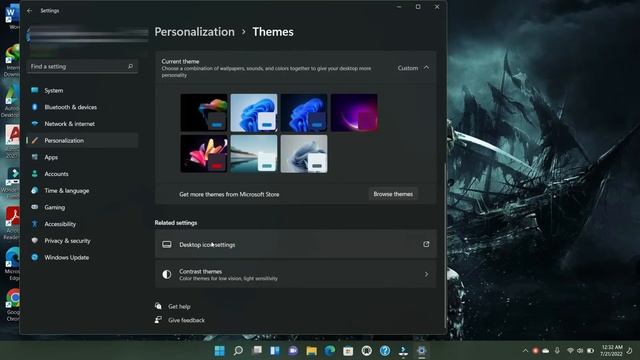
Task: Click the Personalization breadcrumb link
Action: click(x=195, y=32)
